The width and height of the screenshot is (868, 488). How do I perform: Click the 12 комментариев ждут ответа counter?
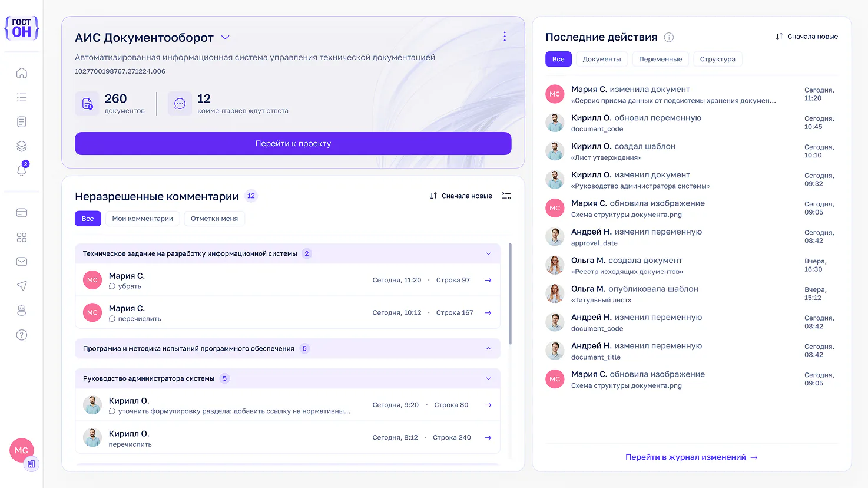pyautogui.click(x=228, y=103)
